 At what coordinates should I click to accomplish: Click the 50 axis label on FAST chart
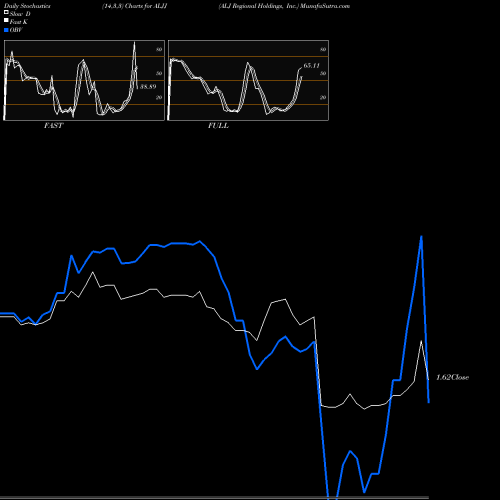pyautogui.click(x=159, y=74)
